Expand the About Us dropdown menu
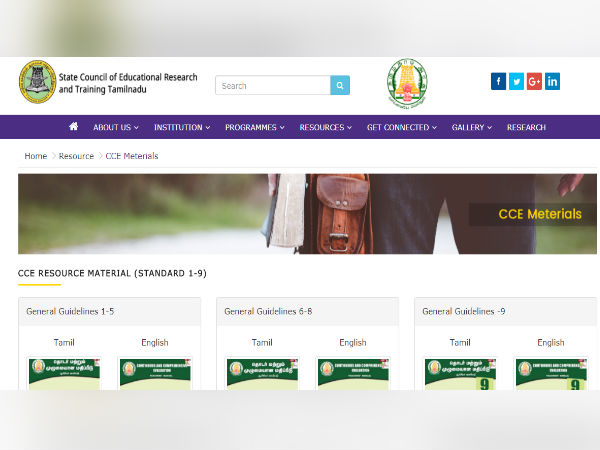Image resolution: width=600 pixels, height=450 pixels. [115, 128]
